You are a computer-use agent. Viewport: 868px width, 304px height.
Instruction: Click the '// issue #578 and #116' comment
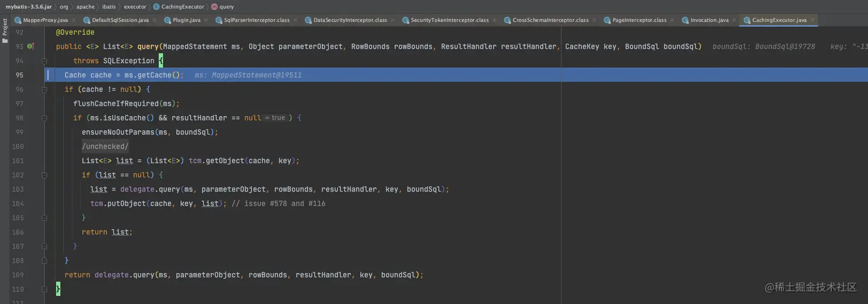pos(278,203)
